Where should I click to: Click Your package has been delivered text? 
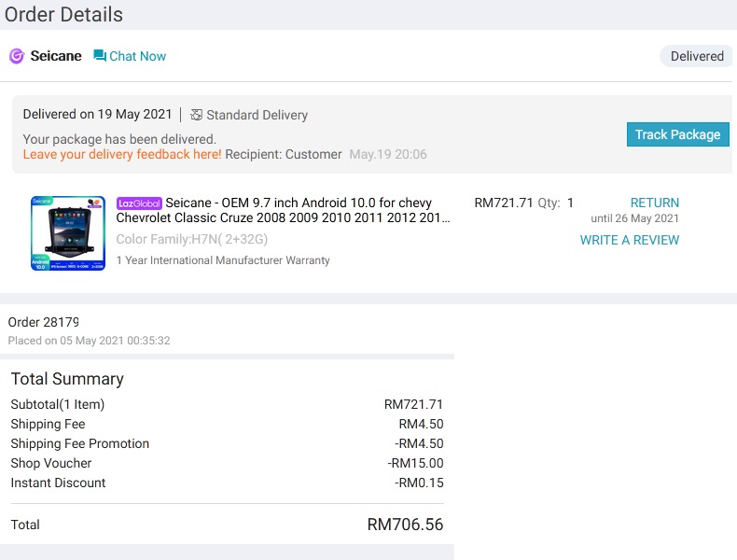[119, 139]
